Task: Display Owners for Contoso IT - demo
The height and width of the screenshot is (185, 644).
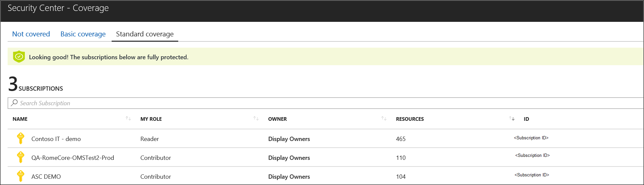Action: (289, 139)
